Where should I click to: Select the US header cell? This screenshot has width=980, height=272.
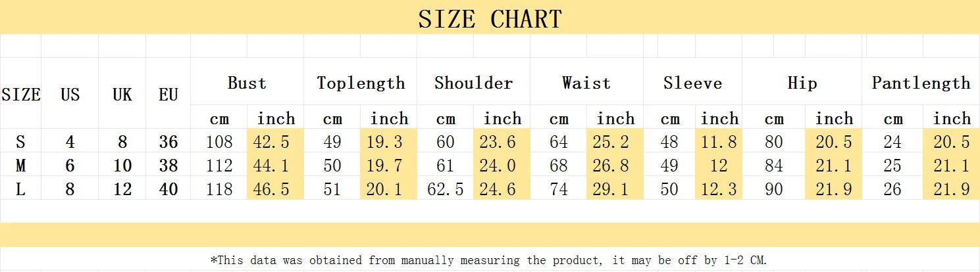(70, 95)
